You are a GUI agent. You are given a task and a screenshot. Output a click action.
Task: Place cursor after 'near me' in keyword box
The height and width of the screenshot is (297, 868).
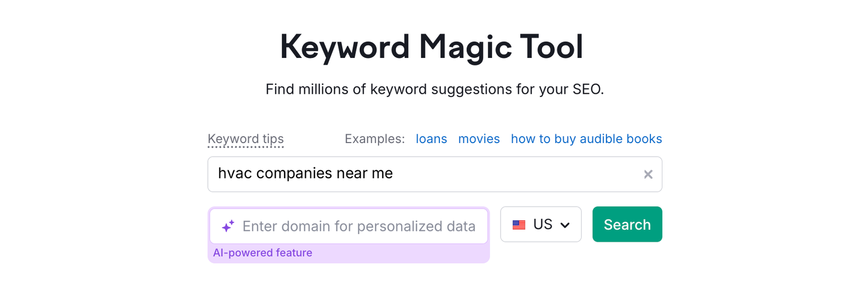tap(394, 173)
